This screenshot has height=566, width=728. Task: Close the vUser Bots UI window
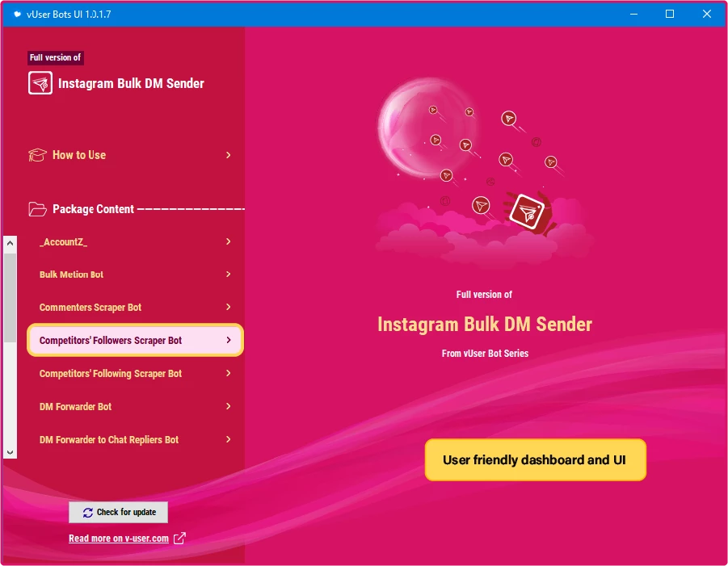click(707, 14)
